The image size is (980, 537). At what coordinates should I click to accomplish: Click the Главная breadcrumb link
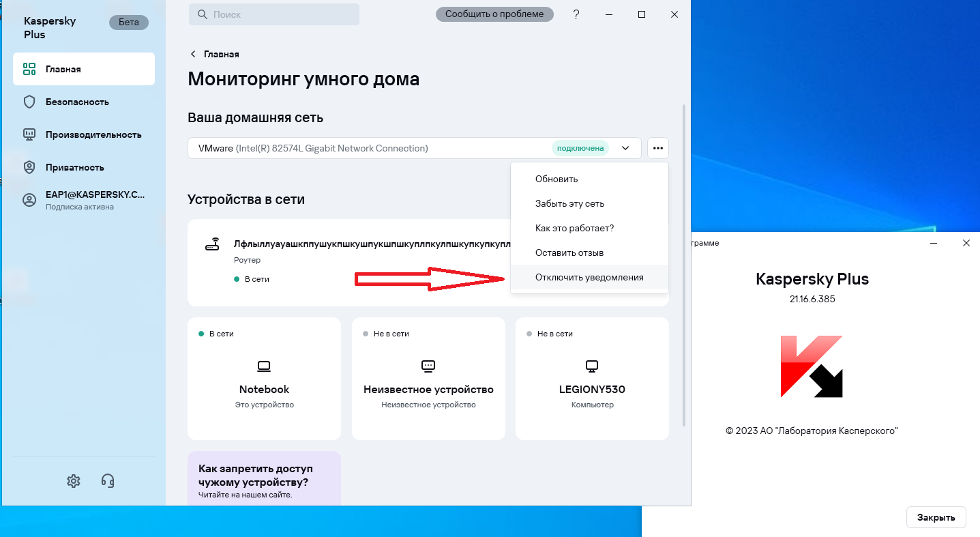pos(222,54)
